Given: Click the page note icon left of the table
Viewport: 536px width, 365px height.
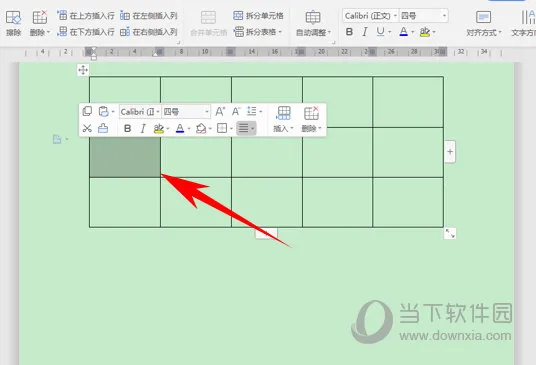Looking at the screenshot, I should (x=57, y=139).
